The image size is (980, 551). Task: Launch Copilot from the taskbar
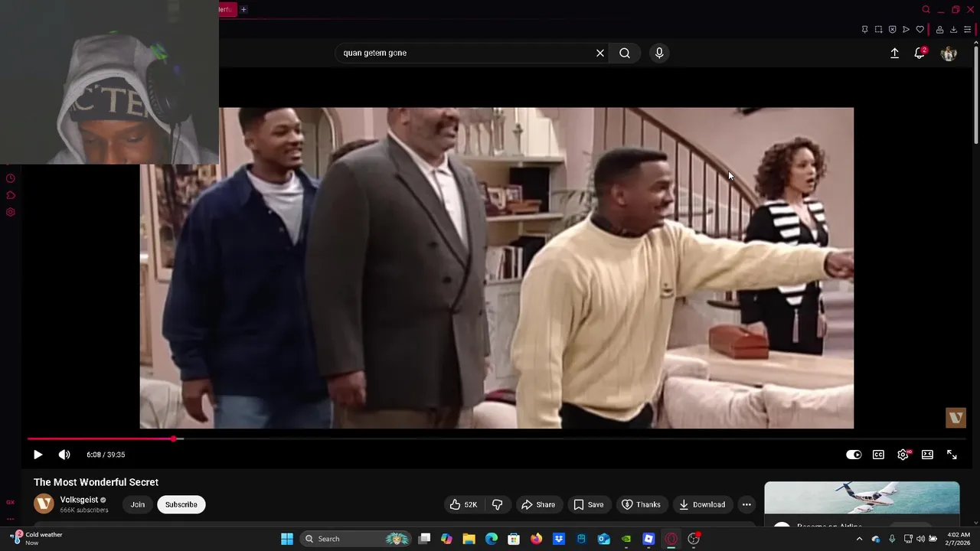[x=446, y=539]
